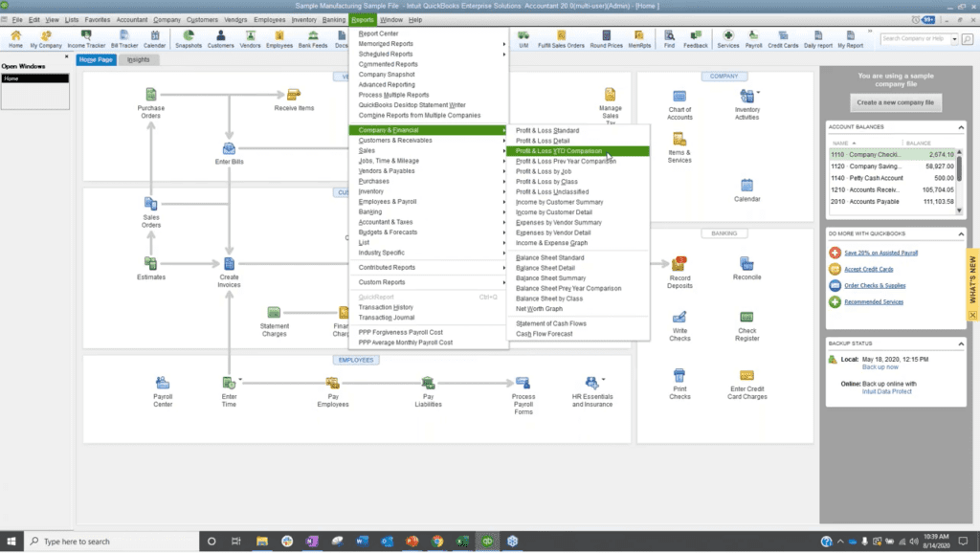Image resolution: width=980 pixels, height=553 pixels.
Task: Open Fulfill Sales Orders toolbar icon
Action: [x=561, y=38]
